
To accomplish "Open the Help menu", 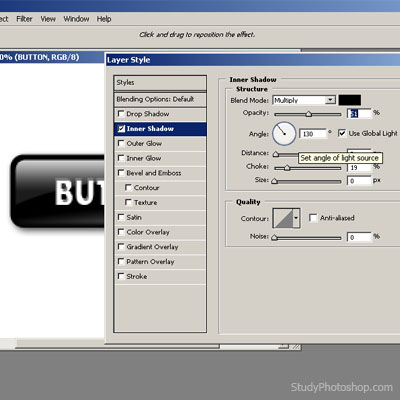I will [104, 19].
